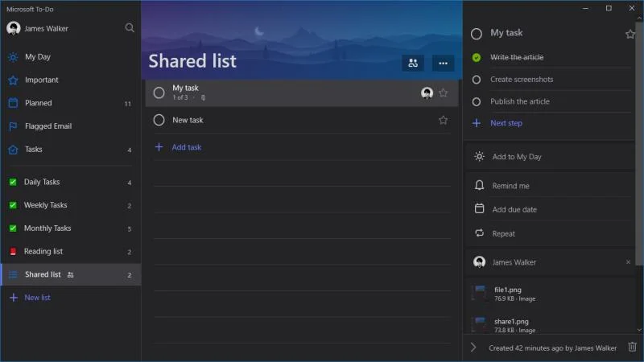Open the Important list

pos(71,80)
